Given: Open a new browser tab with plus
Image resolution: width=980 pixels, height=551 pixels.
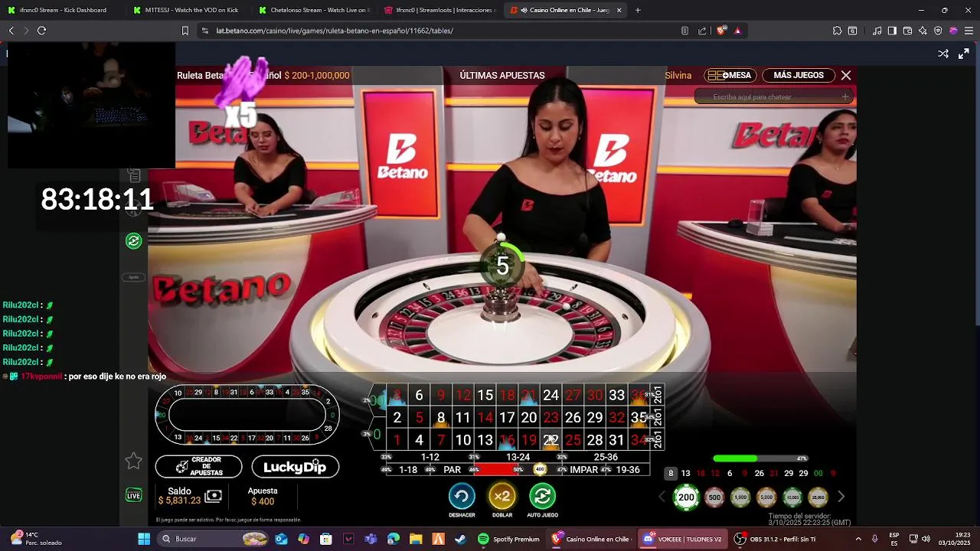Looking at the screenshot, I should [638, 10].
